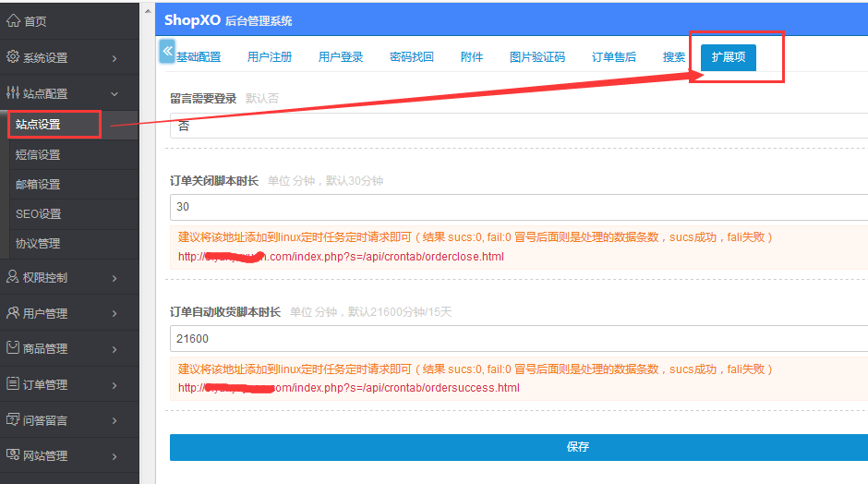Click the gear icon for 系统设置
Viewport: 868px width, 484px height.
pos(13,57)
